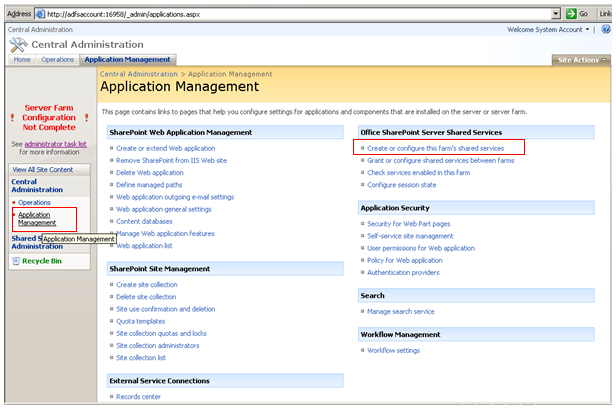The image size is (616, 409).
Task: Click Operations link in left sidebar
Action: (x=34, y=202)
